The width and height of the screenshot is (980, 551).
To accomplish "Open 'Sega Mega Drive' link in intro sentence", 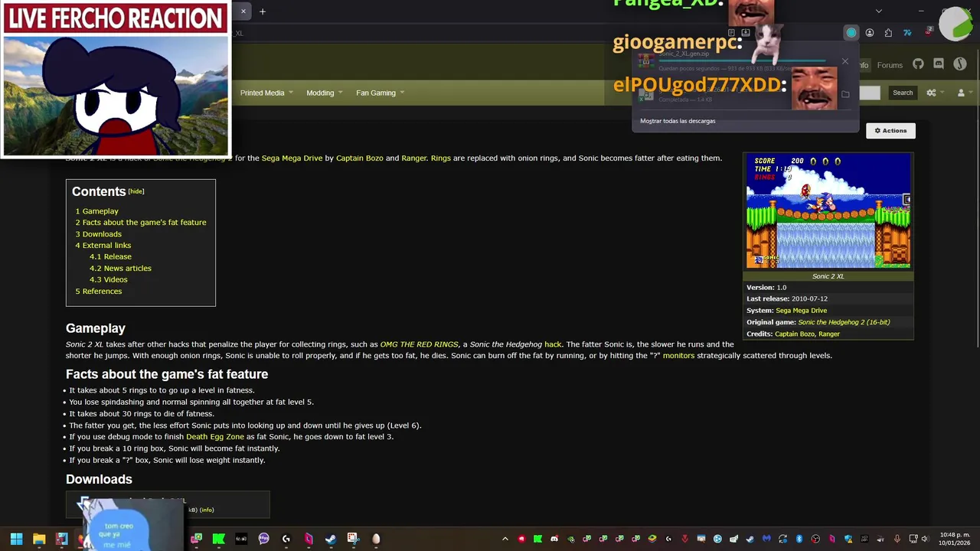I will click(292, 158).
